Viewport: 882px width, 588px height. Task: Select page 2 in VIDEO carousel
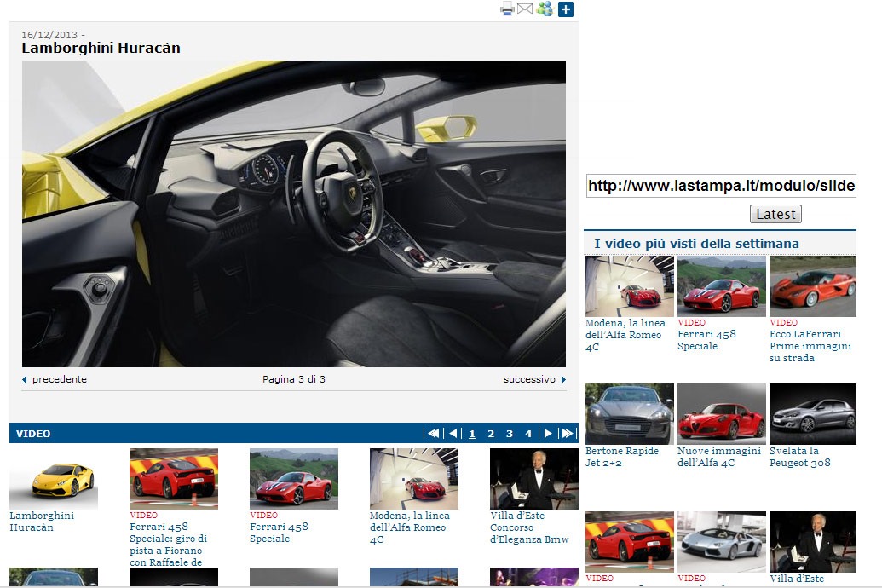point(491,434)
